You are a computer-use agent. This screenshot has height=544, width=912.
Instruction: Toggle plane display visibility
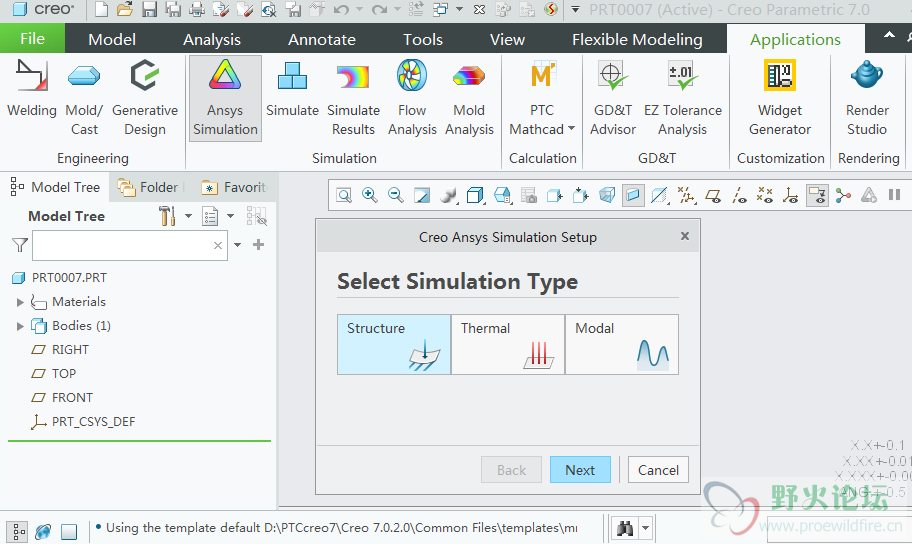(712, 195)
